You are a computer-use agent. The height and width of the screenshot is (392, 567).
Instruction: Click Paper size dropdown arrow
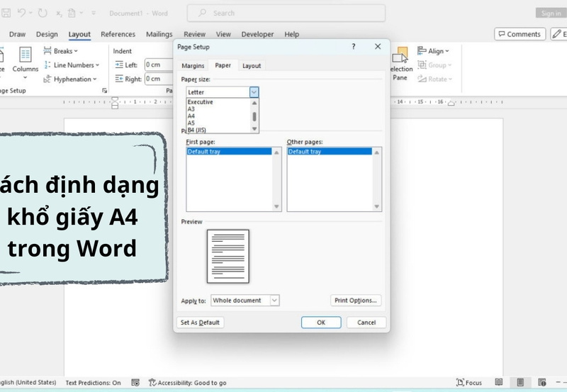pos(254,92)
